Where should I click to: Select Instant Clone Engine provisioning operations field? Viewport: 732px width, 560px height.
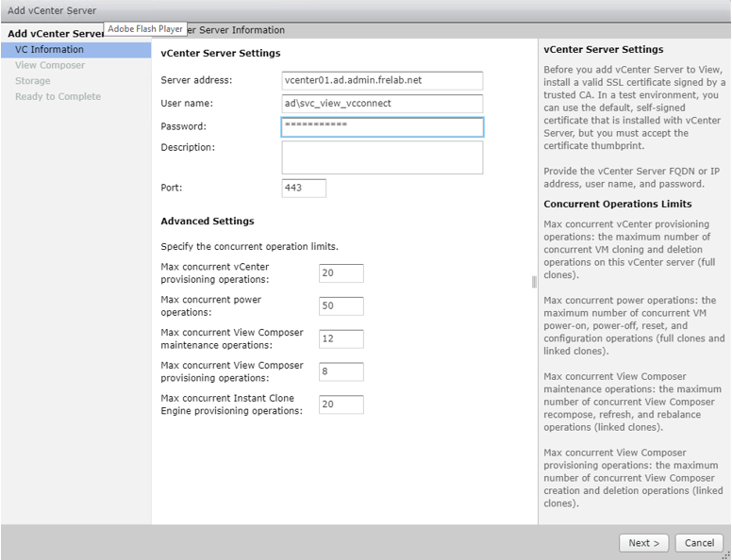pos(341,404)
